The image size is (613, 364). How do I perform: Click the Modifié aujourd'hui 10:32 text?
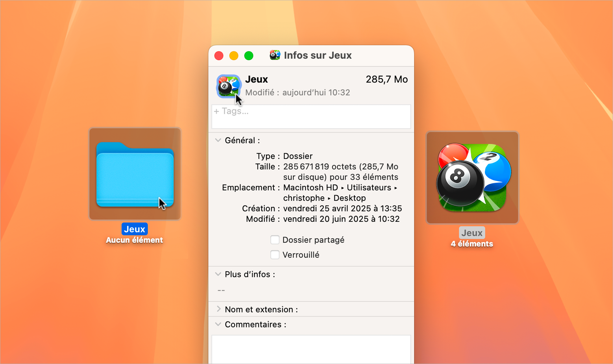point(298,93)
